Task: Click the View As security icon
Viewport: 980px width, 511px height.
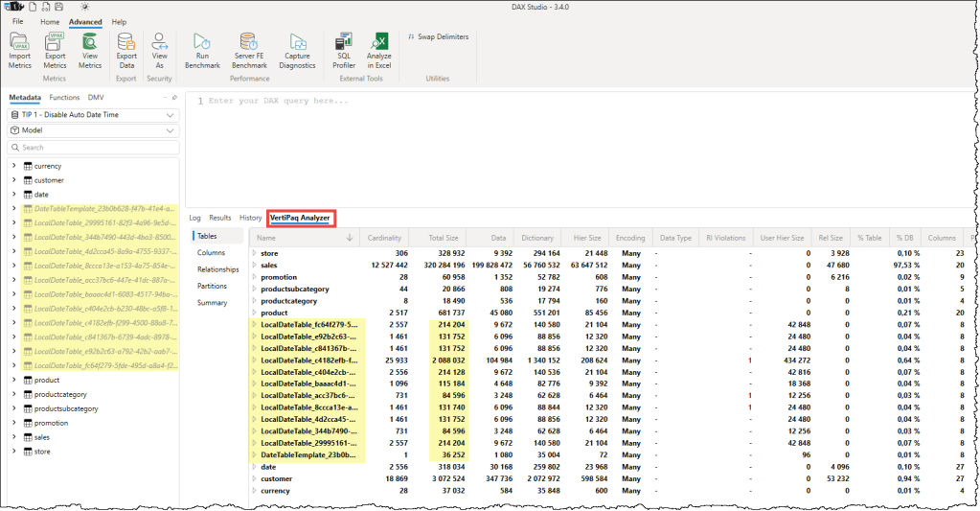Action: coord(160,42)
